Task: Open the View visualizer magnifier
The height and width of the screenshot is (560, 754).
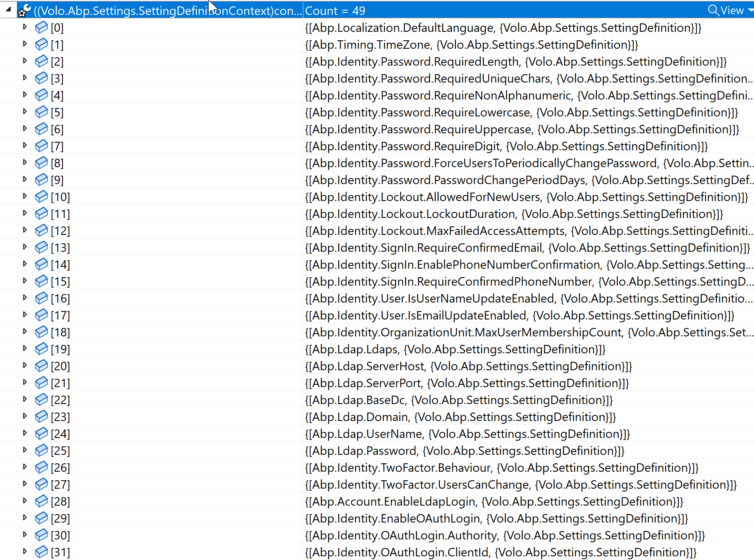Action: click(713, 10)
